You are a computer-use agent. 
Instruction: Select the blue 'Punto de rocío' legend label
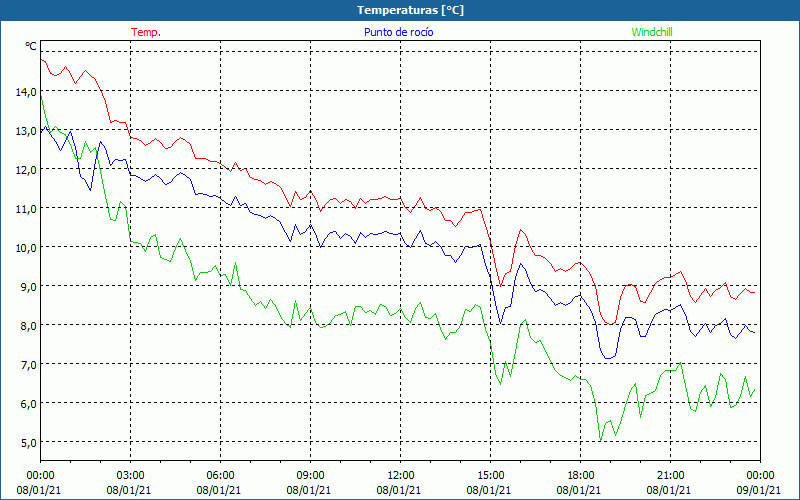point(398,32)
